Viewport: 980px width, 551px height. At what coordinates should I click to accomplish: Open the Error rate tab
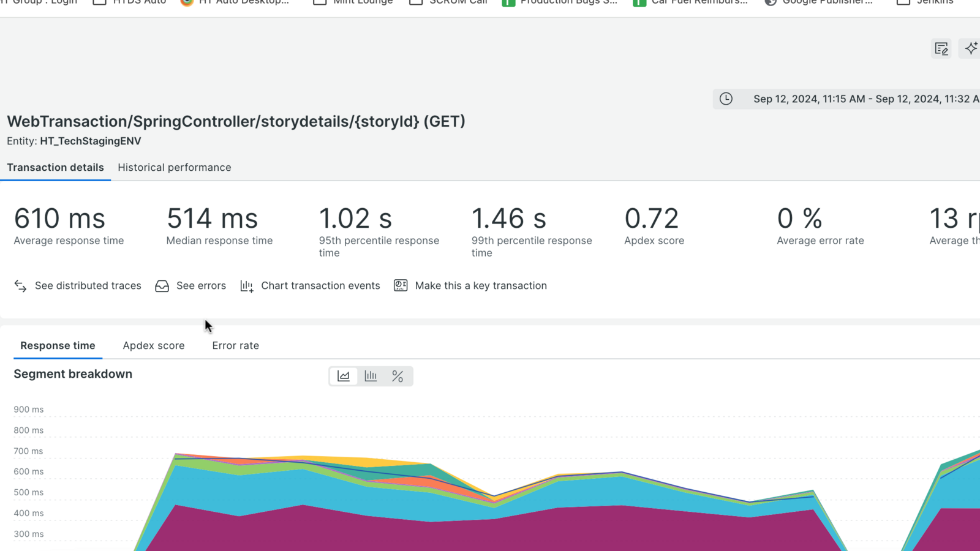click(x=236, y=346)
